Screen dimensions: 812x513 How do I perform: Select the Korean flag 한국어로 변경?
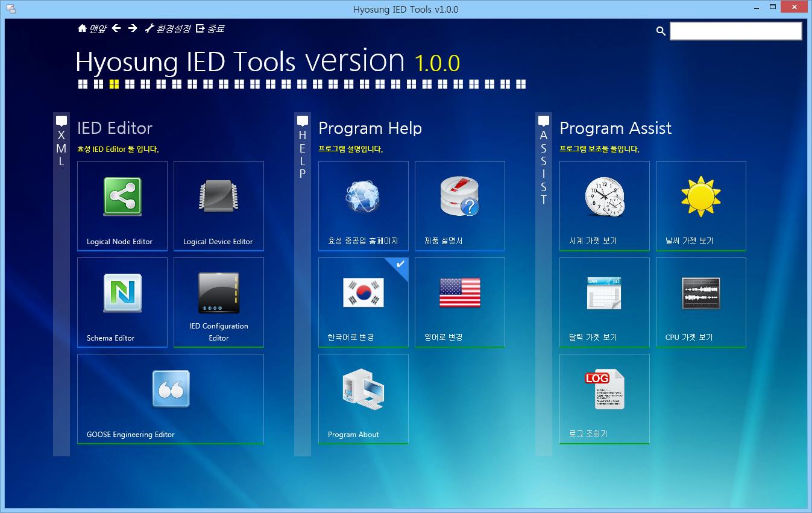coord(363,293)
